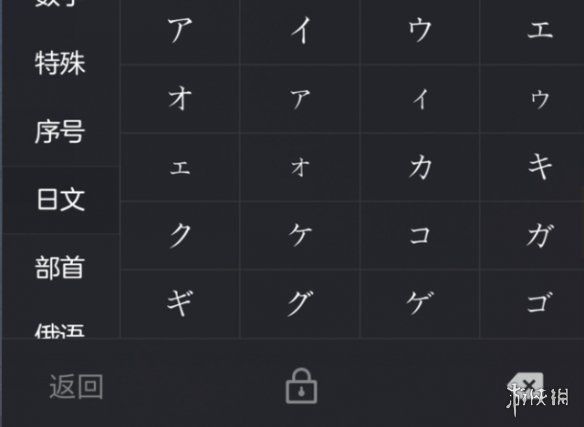Select the 特殊 symbol category
This screenshot has height=427, width=584.
(60, 63)
